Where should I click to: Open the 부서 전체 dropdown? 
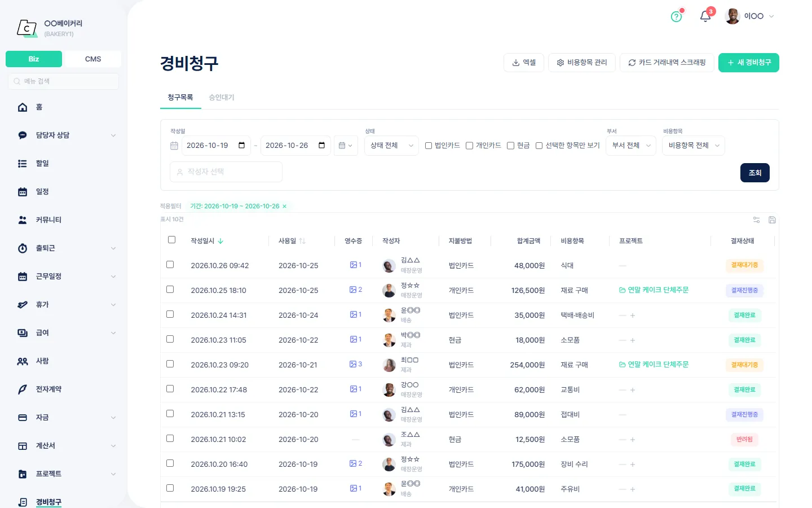click(630, 146)
